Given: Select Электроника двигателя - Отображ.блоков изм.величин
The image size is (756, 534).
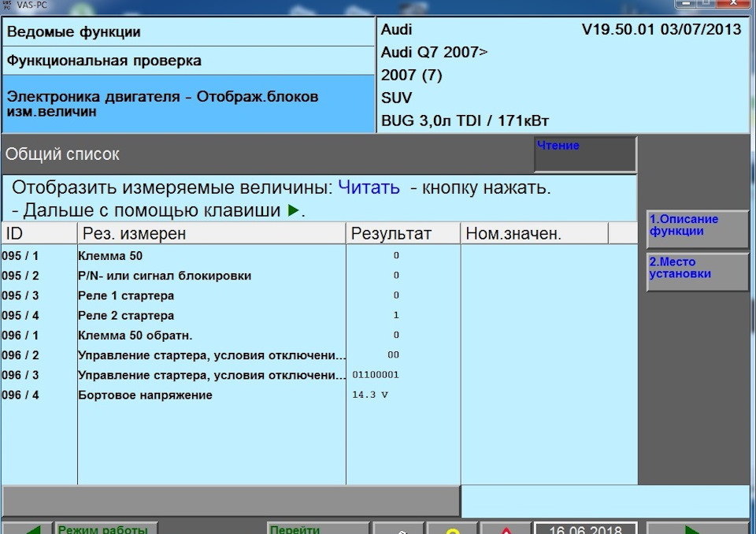Looking at the screenshot, I should pyautogui.click(x=188, y=104).
